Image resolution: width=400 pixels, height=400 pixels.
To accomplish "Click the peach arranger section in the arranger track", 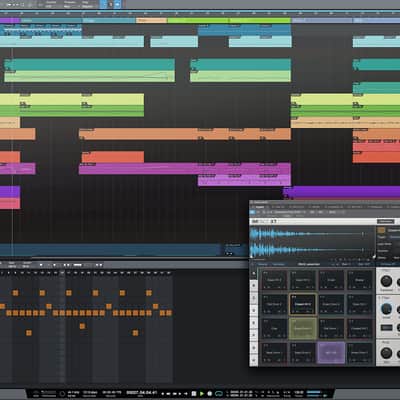I will click(x=151, y=20).
